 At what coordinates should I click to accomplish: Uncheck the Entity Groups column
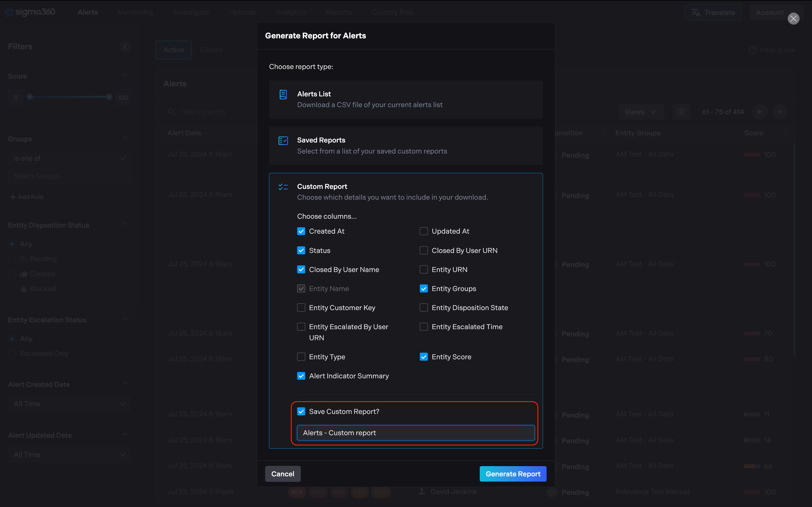coord(424,289)
